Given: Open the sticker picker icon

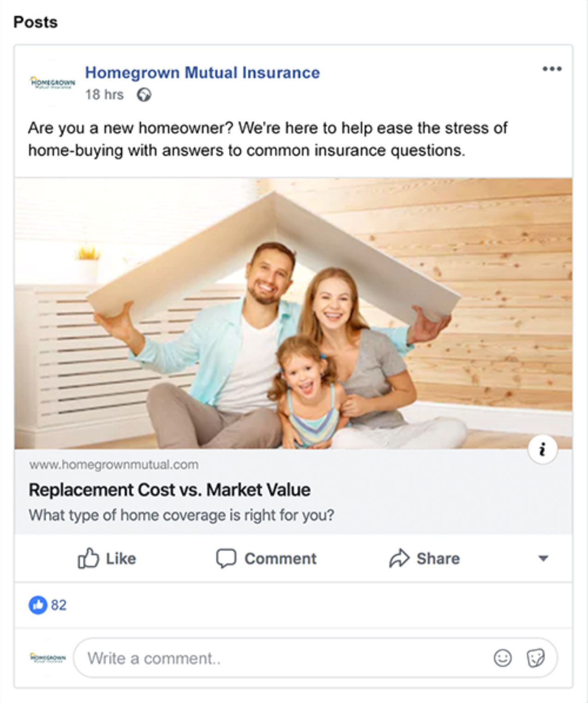Looking at the screenshot, I should pyautogui.click(x=535, y=658).
